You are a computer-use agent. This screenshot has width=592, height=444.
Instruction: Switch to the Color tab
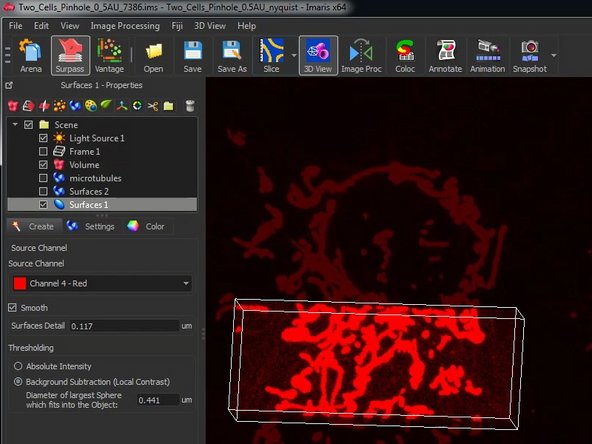click(146, 226)
